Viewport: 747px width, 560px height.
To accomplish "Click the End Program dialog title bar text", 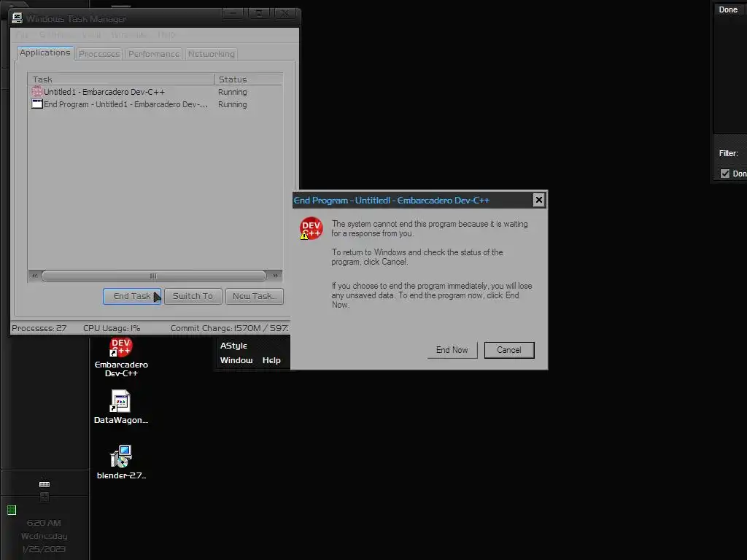I will [391, 201].
